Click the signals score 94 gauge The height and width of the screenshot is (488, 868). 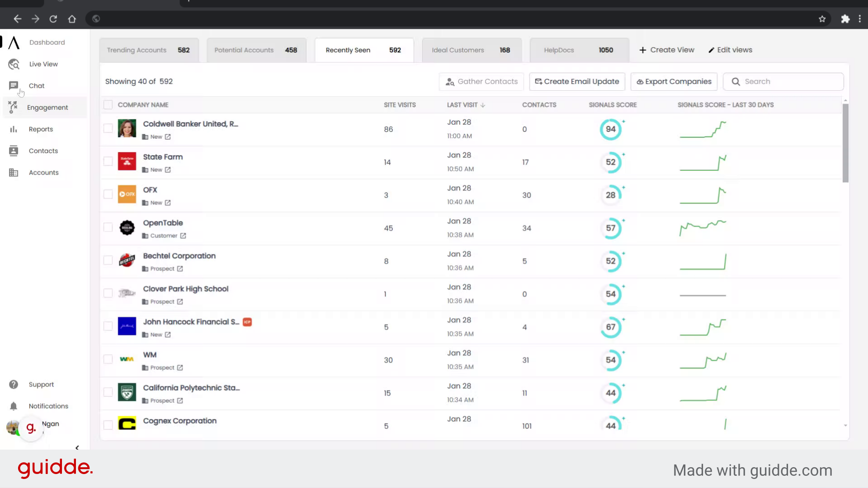pos(611,129)
